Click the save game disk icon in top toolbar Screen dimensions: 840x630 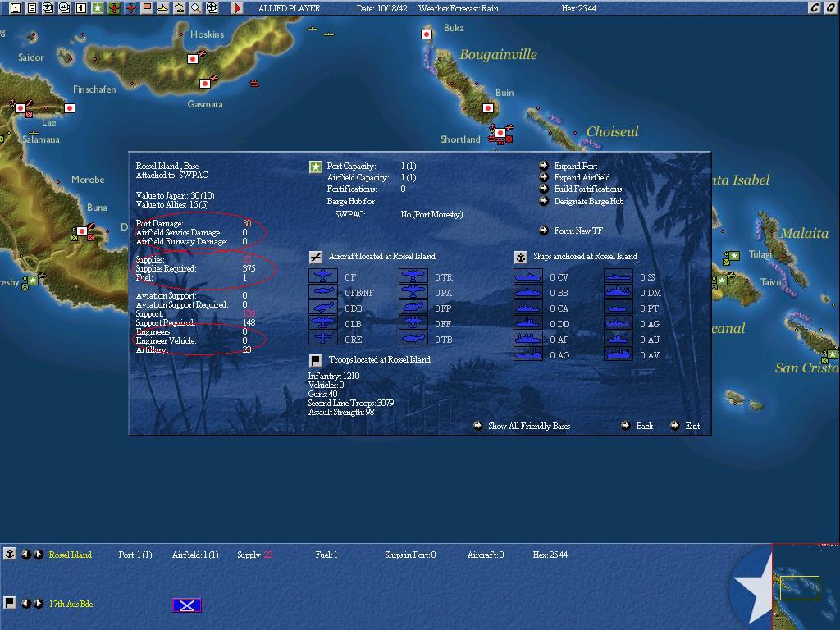coord(16,8)
